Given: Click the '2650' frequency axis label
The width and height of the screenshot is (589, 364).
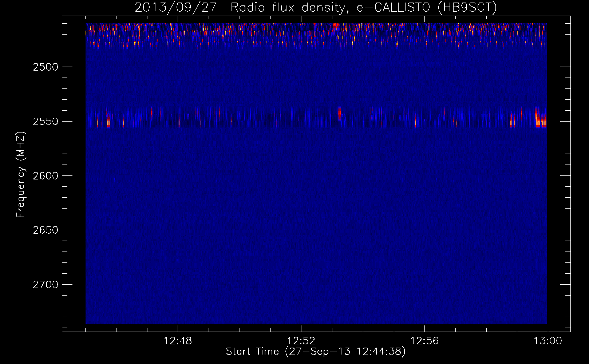Looking at the screenshot, I should click(46, 230).
